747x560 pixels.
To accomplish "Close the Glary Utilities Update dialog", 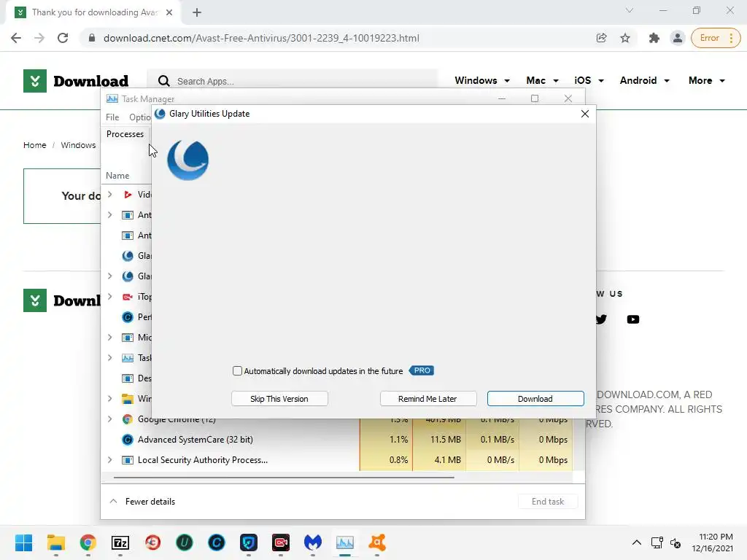I will pos(584,114).
